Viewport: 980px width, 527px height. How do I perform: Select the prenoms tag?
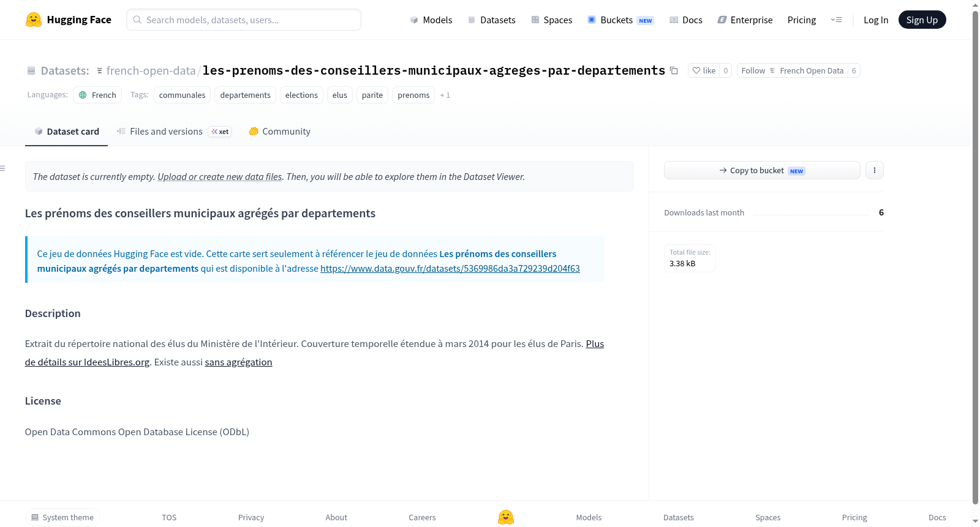[413, 95]
